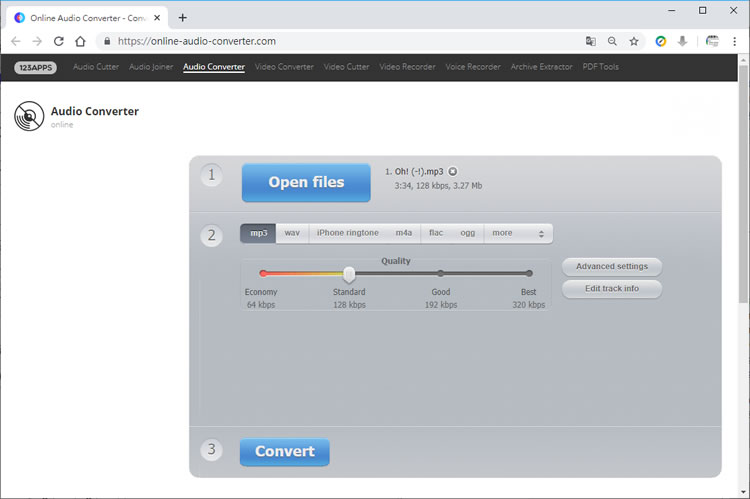Remove the Oh! (-!).mp3 file
Viewport: 750px width, 499px height.
click(452, 171)
